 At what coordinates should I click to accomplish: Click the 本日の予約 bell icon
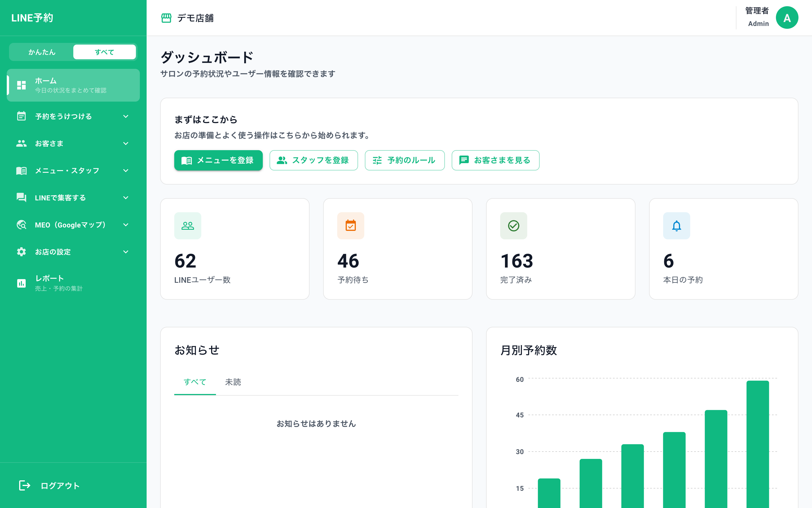[676, 226]
